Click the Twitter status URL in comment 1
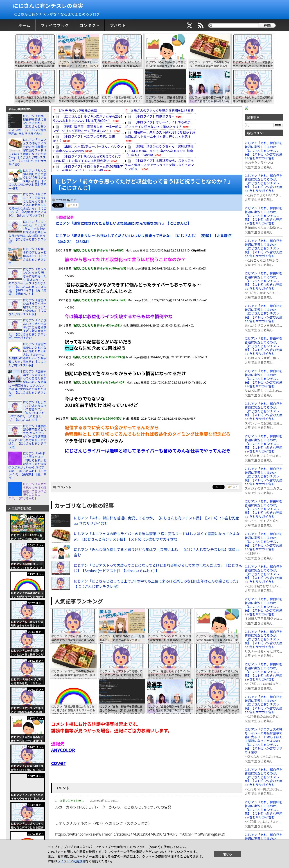The height and width of the screenshot is (868, 289). pos(140,834)
